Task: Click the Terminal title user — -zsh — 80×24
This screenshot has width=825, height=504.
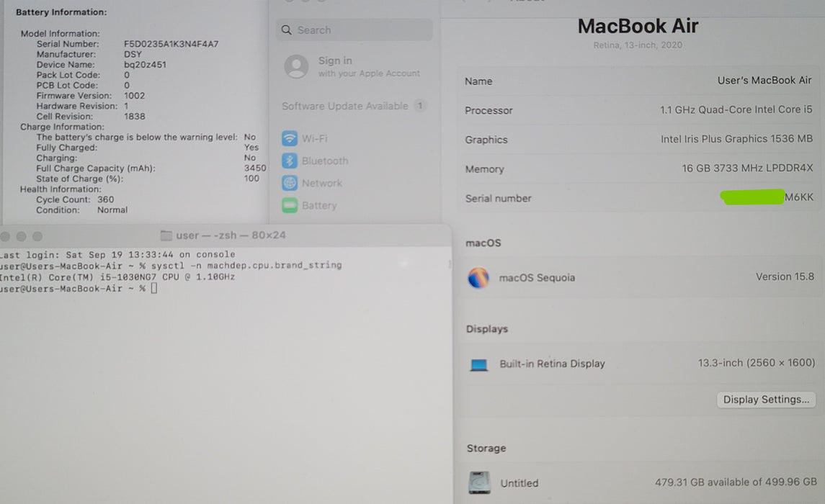Action: [x=231, y=235]
